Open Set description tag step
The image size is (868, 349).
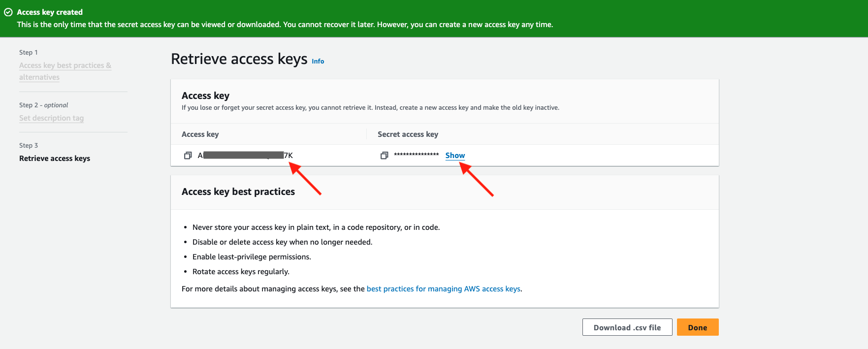pyautogui.click(x=51, y=118)
